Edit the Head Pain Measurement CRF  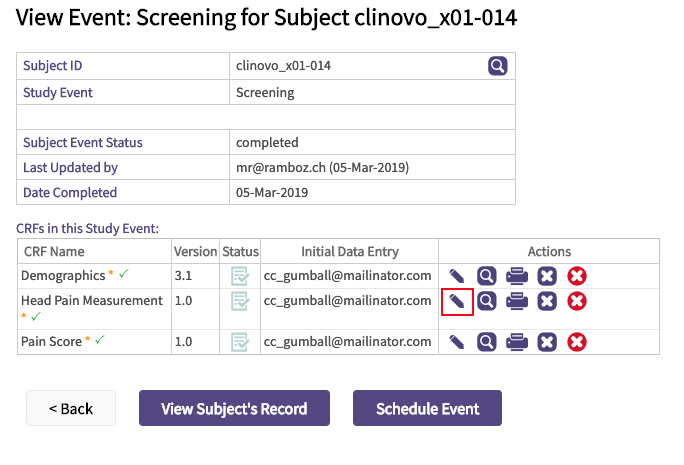456,300
